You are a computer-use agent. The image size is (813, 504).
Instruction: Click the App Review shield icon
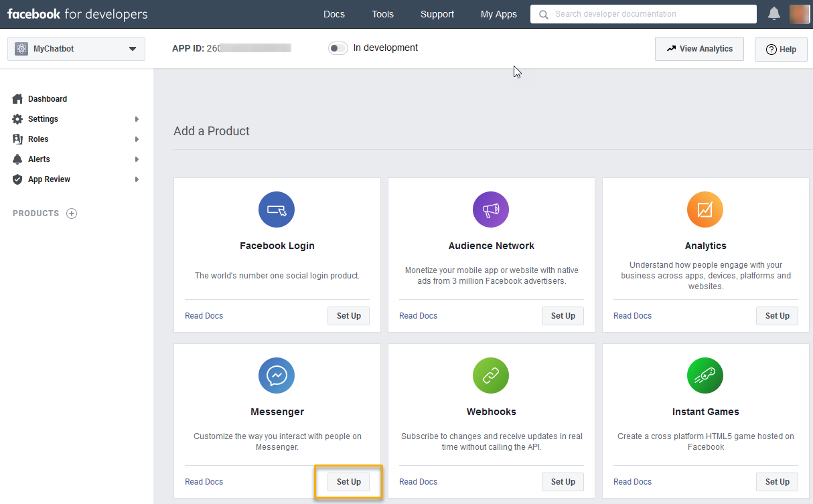[17, 179]
